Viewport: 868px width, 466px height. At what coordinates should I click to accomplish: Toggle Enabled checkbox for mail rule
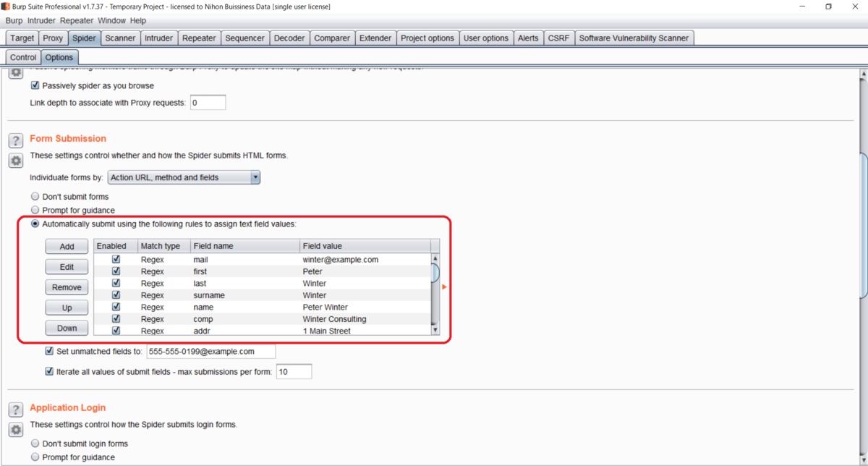coord(116,259)
